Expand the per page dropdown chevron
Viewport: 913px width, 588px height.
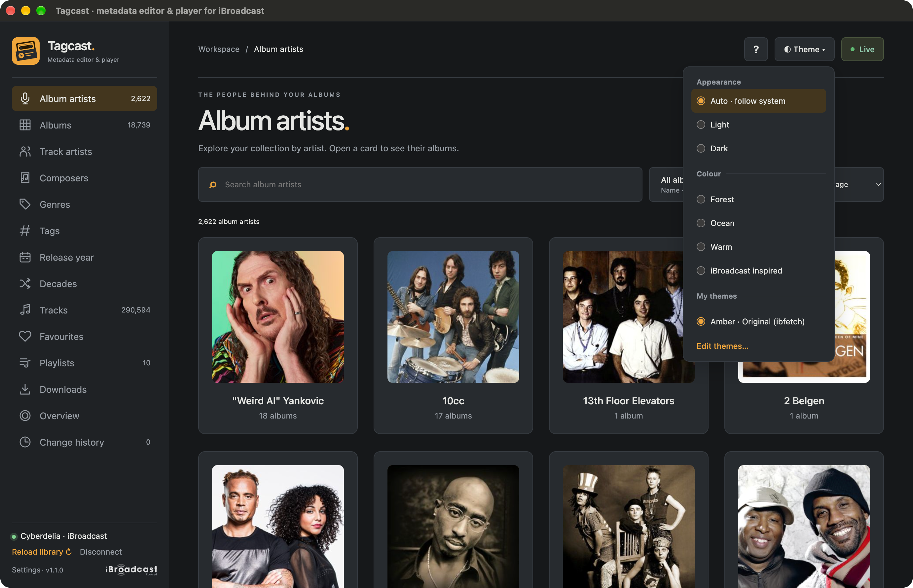[x=878, y=184]
